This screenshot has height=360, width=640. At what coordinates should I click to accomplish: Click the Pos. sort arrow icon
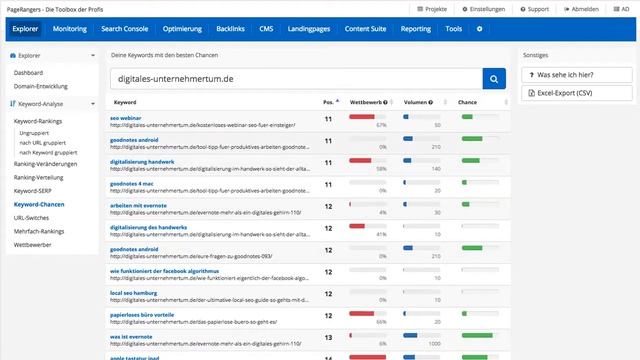[x=338, y=100]
